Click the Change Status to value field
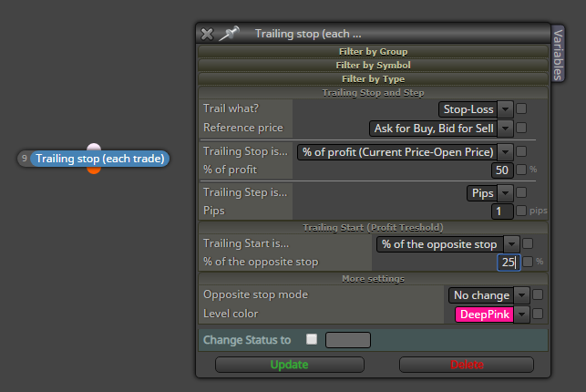586x392 pixels. tap(348, 340)
